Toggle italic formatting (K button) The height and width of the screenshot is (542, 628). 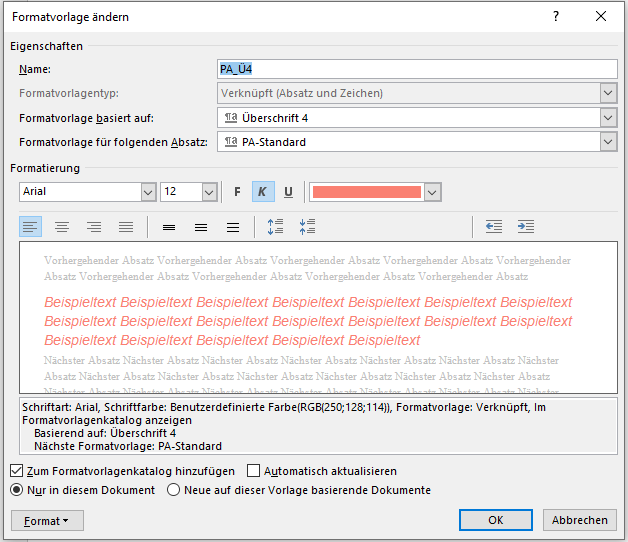tap(263, 192)
